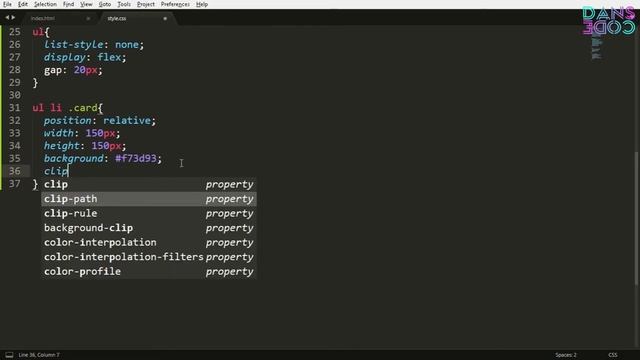Click the Line 36, Column 7 status text
This screenshot has height=360, width=640.
pos(39,355)
